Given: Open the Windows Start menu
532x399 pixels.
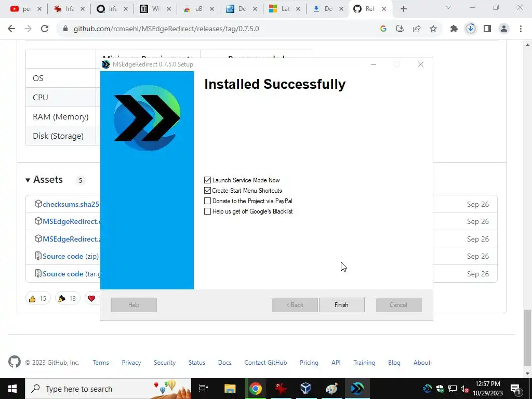Looking at the screenshot, I should point(12,389).
